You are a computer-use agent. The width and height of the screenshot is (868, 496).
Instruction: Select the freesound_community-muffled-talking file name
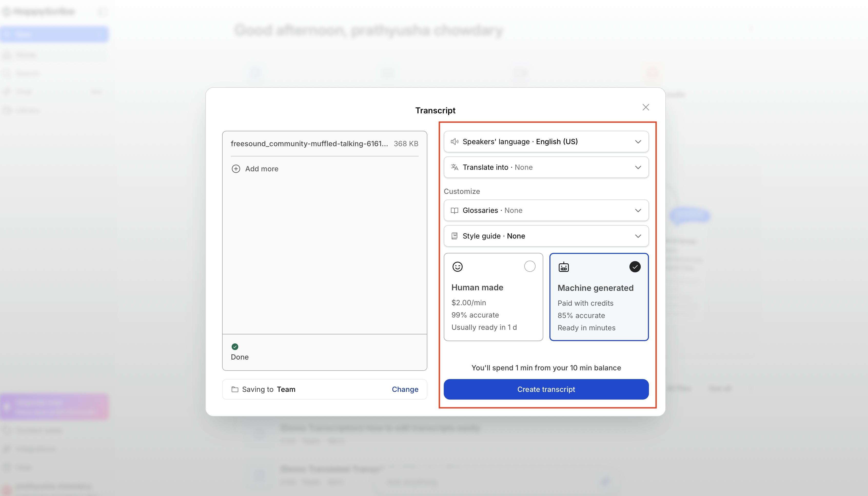(309, 144)
